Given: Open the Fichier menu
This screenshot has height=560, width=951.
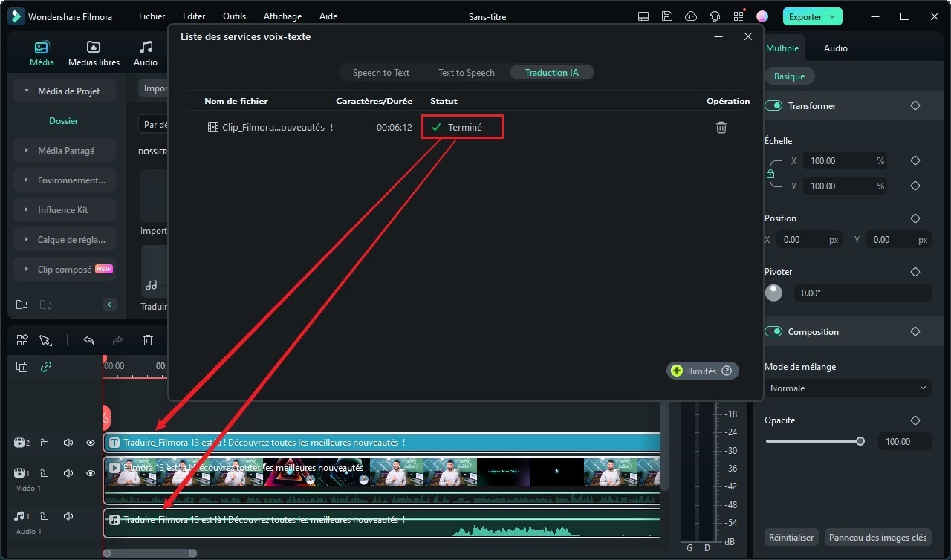Looking at the screenshot, I should pyautogui.click(x=152, y=16).
